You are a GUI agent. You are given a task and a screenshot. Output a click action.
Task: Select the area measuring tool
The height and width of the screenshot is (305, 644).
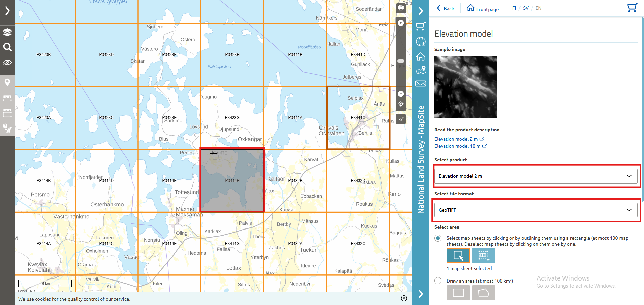coord(7,113)
